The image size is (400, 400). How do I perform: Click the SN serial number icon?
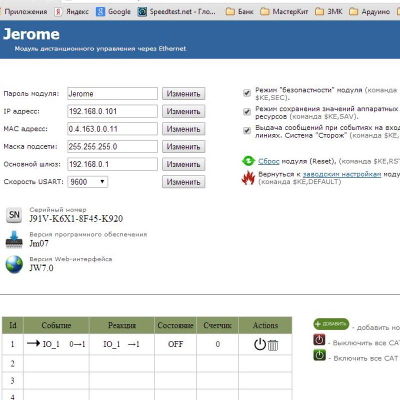14,215
